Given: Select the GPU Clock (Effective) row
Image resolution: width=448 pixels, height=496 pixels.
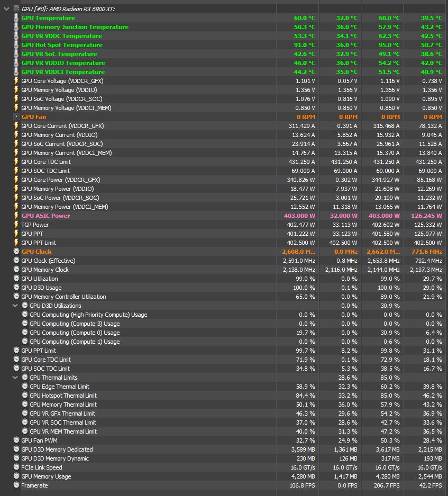Looking at the screenshot, I should click(x=48, y=261).
